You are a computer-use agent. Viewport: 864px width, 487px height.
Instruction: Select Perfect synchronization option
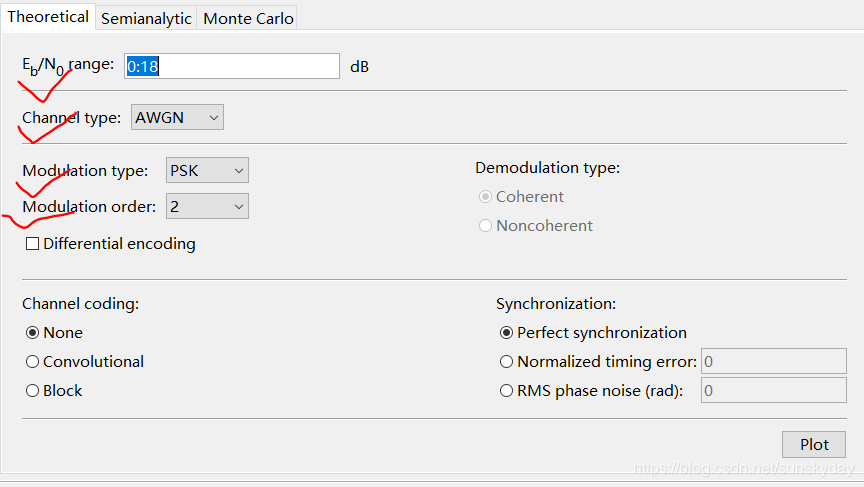coord(507,333)
